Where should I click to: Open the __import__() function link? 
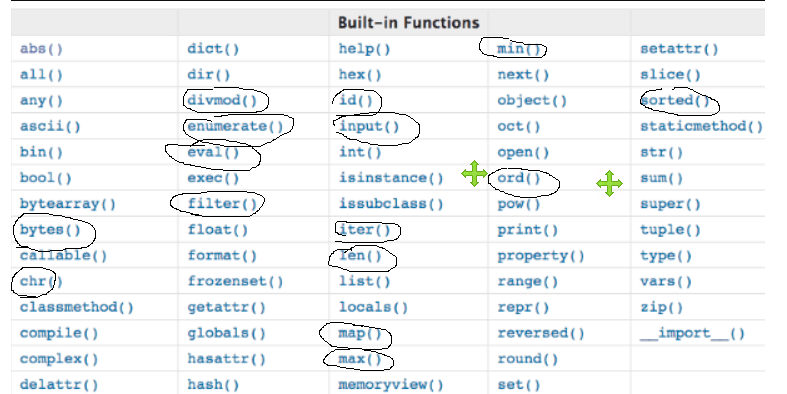tap(692, 333)
